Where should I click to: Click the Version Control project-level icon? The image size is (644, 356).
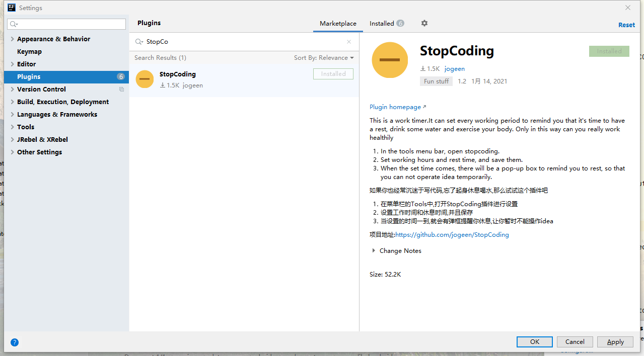(x=121, y=90)
